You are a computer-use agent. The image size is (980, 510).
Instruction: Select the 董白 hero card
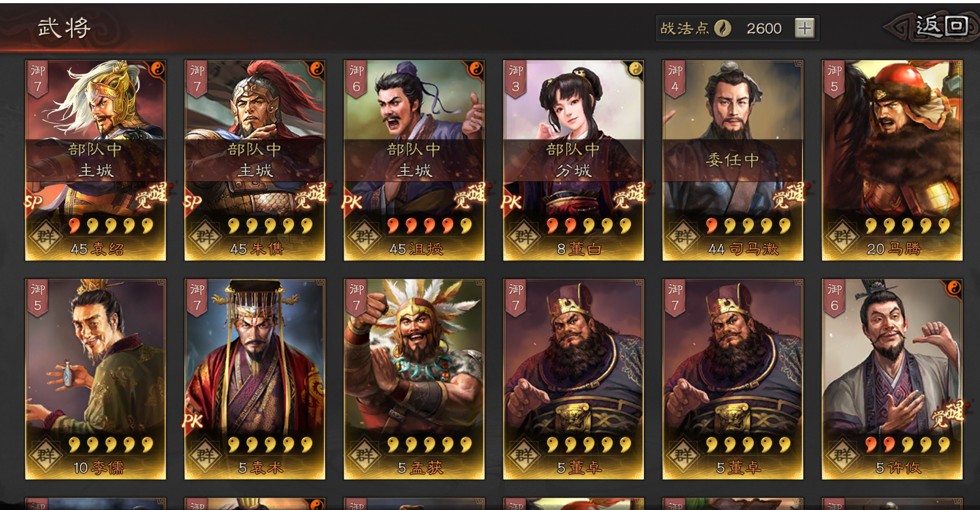tap(574, 160)
